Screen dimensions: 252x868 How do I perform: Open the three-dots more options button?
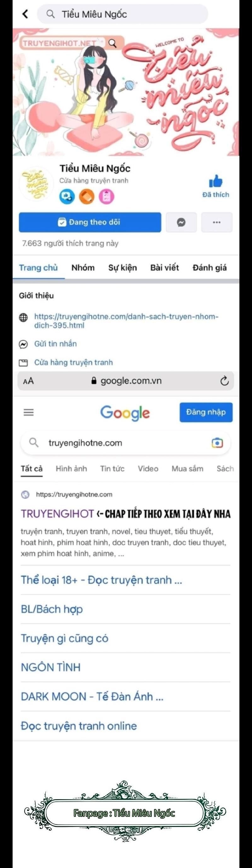[x=217, y=223]
